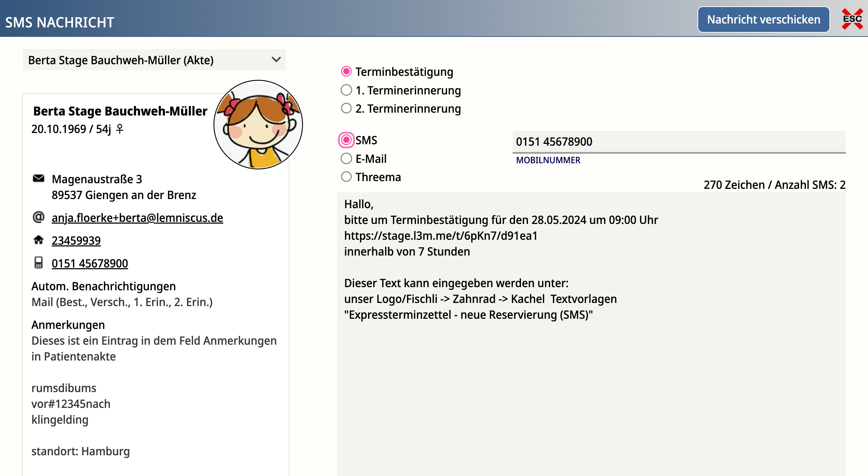Select the Terminbestätigung radio option
Screen dimensions: 868x476
pos(346,72)
